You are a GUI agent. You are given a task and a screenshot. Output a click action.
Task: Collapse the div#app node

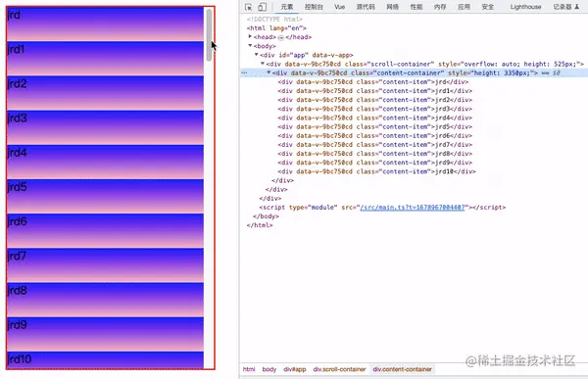click(x=257, y=55)
